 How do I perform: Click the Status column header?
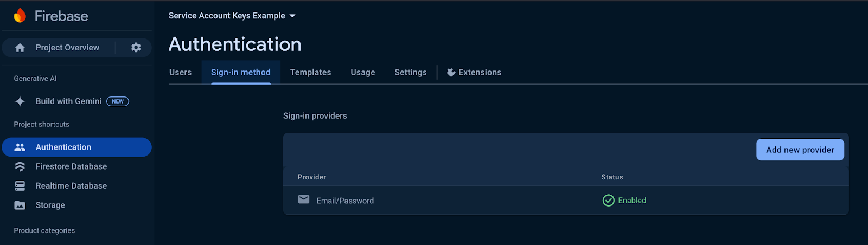click(612, 177)
